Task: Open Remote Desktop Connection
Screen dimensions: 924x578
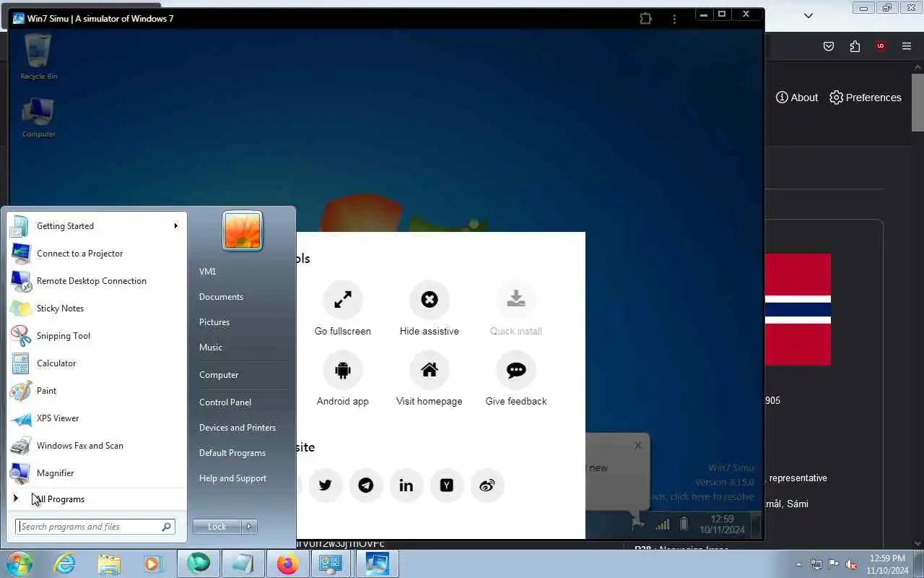Action: 96,281
